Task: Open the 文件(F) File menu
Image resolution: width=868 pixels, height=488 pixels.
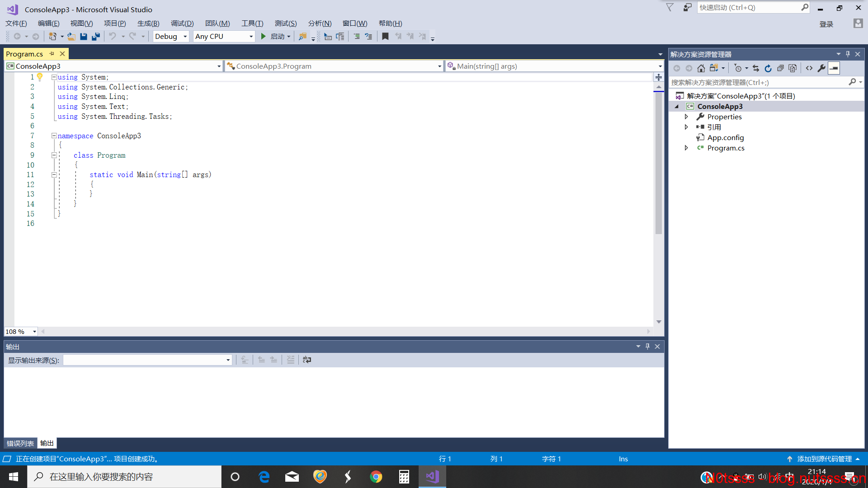Action: [x=16, y=23]
